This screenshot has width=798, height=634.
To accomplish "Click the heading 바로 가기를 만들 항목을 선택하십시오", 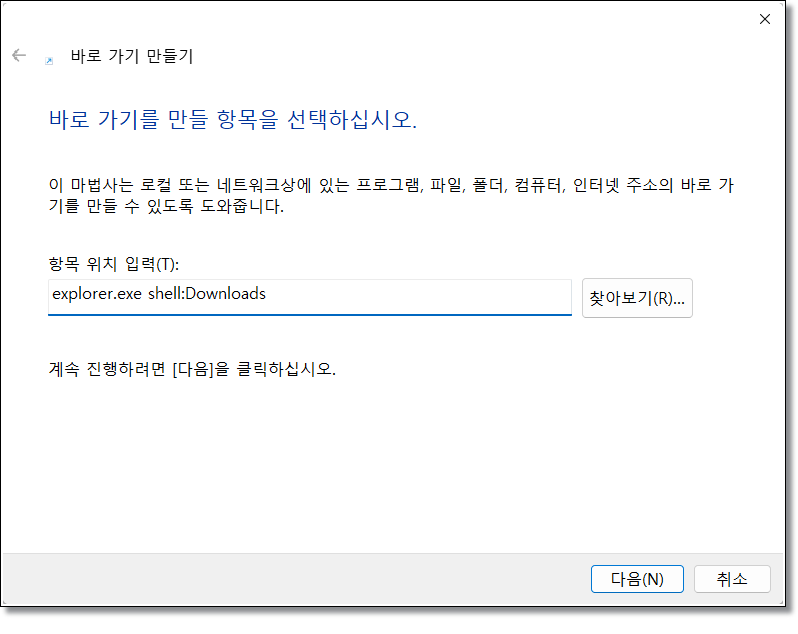I will 233,120.
